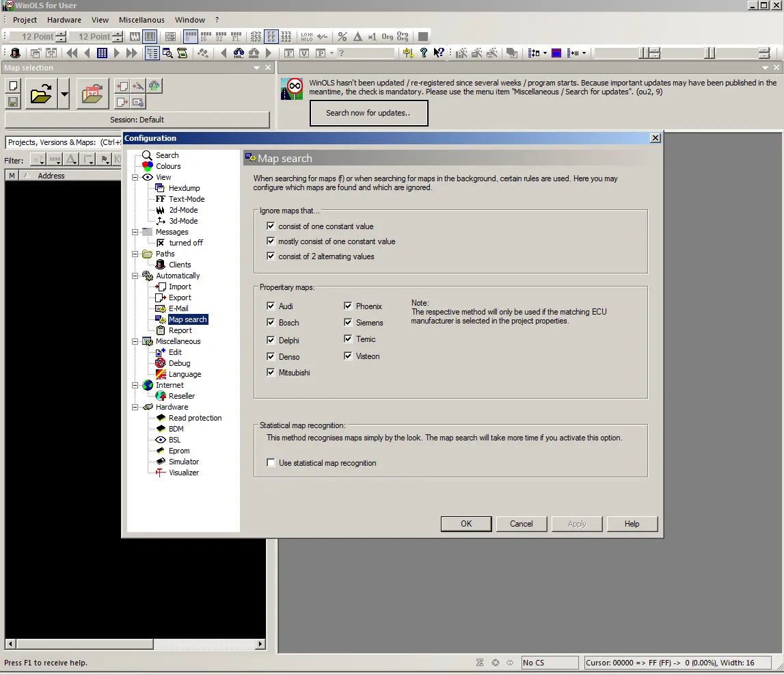The width and height of the screenshot is (784, 675).
Task: Toggle 'mostly consist of one constant value'
Action: click(x=271, y=241)
